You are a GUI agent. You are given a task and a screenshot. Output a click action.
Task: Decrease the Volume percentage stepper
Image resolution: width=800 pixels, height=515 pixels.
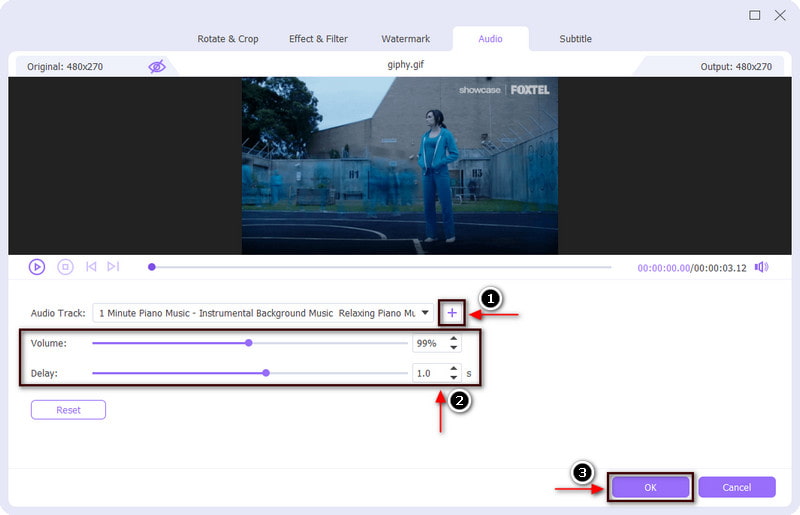point(454,348)
